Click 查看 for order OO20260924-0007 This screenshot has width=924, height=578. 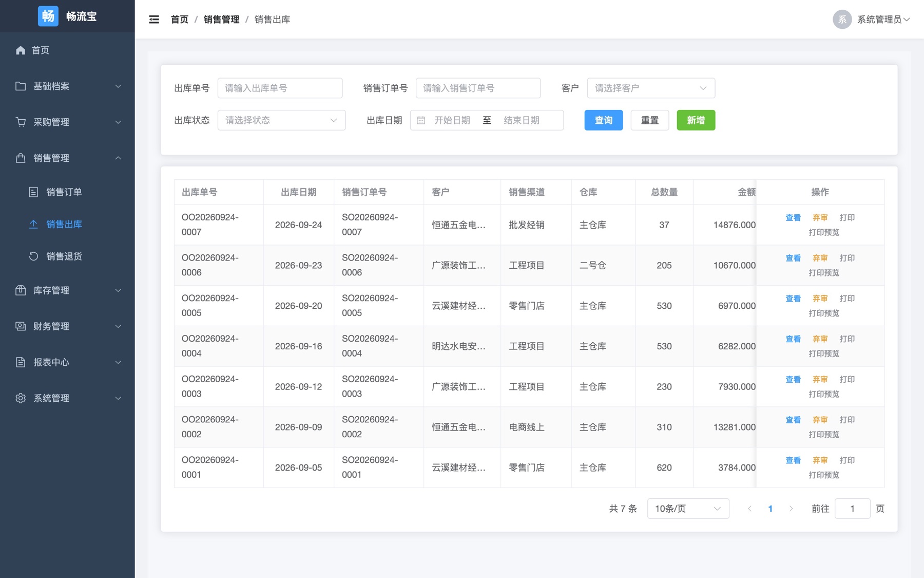(x=793, y=217)
